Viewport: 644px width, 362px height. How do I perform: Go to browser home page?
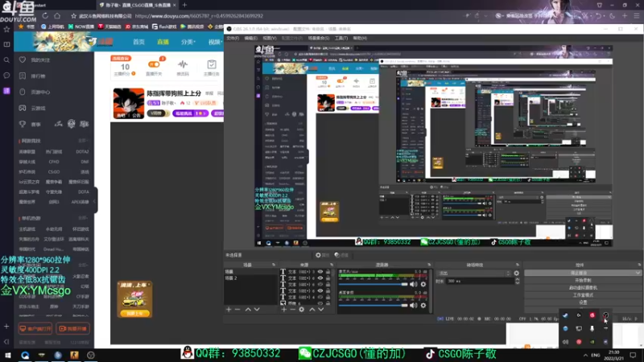[57, 16]
